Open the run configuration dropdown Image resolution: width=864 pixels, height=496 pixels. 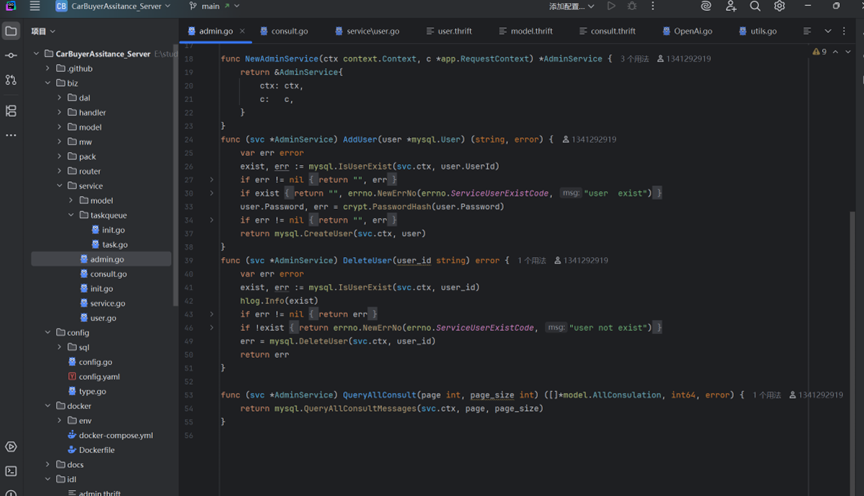pos(571,6)
